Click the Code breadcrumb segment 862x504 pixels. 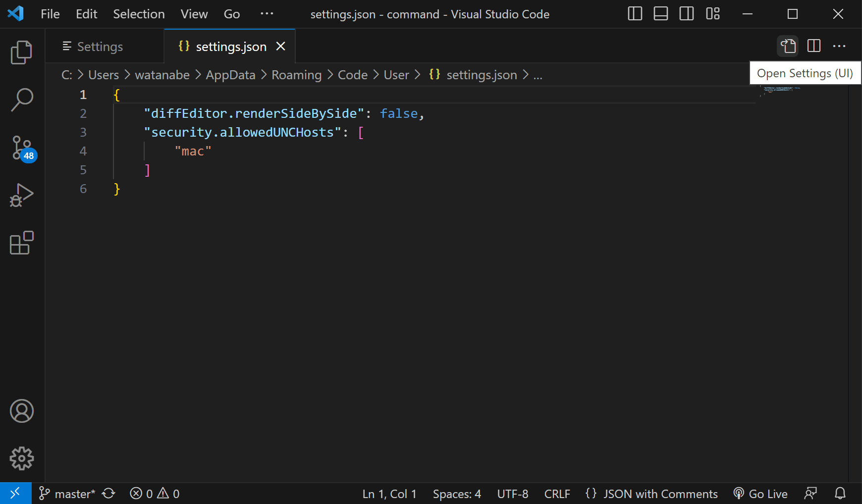[x=352, y=75]
